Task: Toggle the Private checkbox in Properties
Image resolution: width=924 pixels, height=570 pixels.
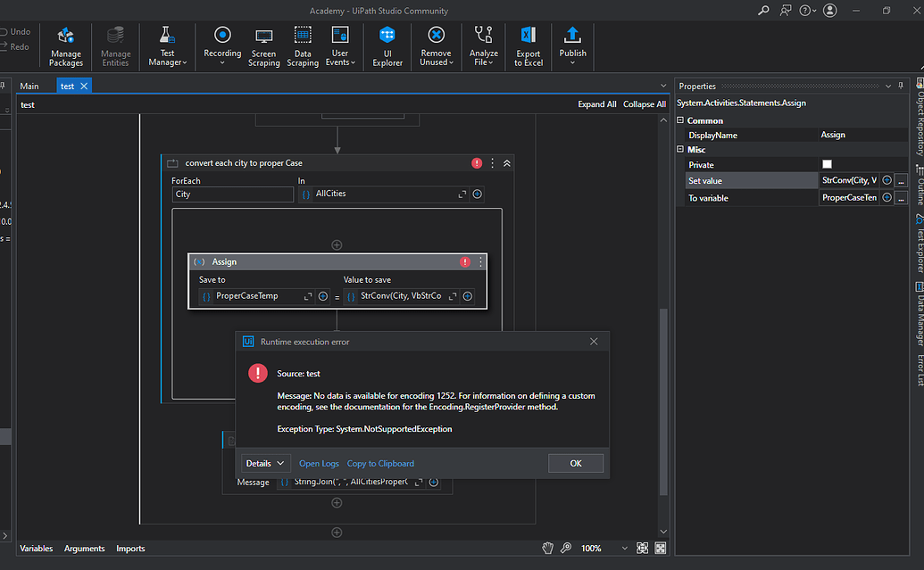Action: click(x=827, y=164)
